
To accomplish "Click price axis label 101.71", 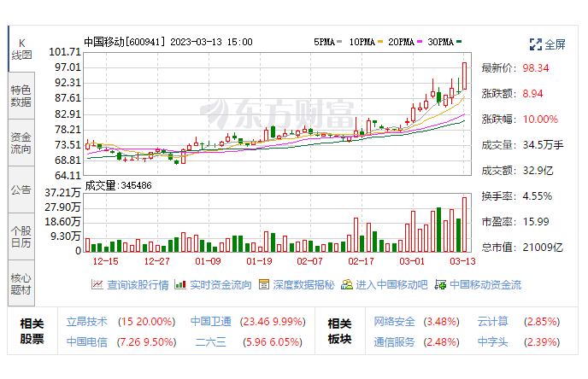I will point(65,52).
